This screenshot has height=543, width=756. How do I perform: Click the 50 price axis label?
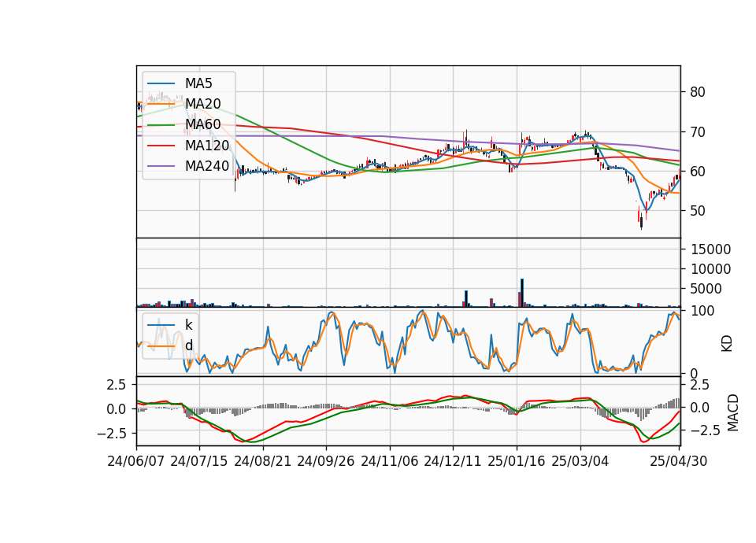pos(697,211)
